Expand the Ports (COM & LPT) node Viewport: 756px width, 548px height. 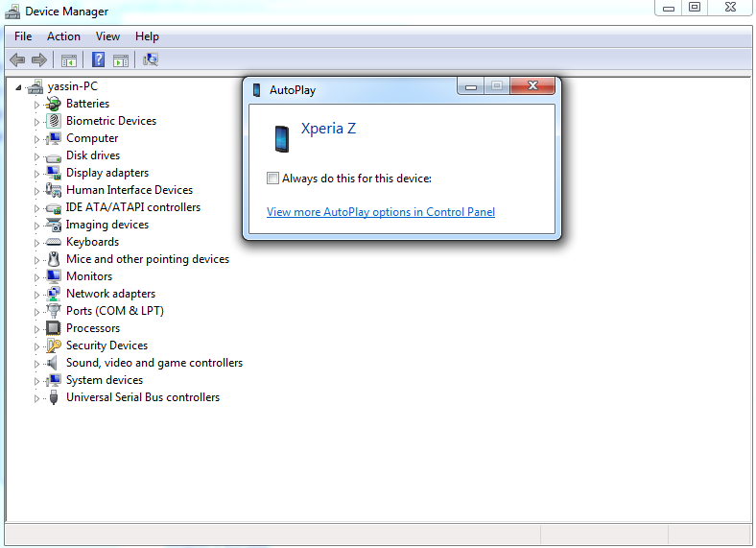coord(36,312)
